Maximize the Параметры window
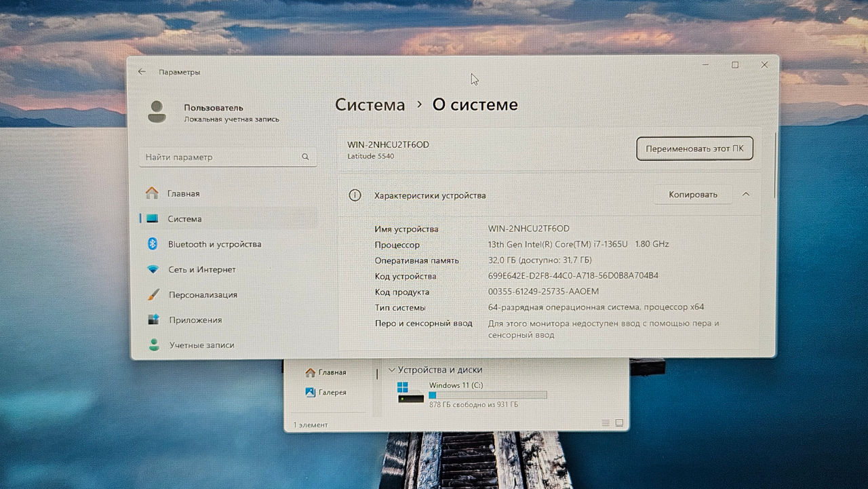 [735, 65]
